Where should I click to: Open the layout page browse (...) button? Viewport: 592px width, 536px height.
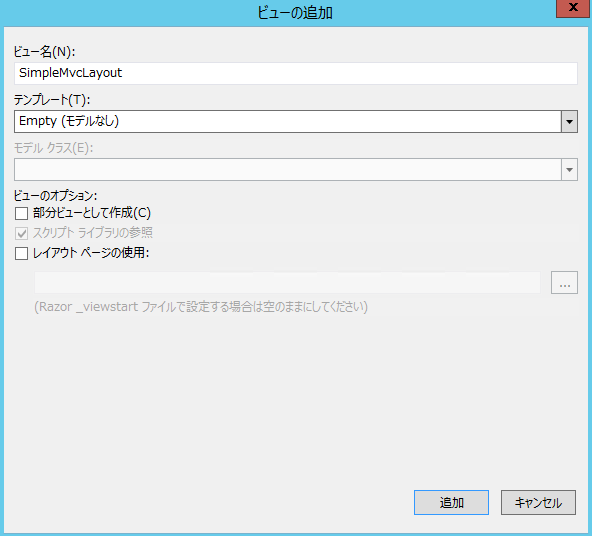coord(564,282)
